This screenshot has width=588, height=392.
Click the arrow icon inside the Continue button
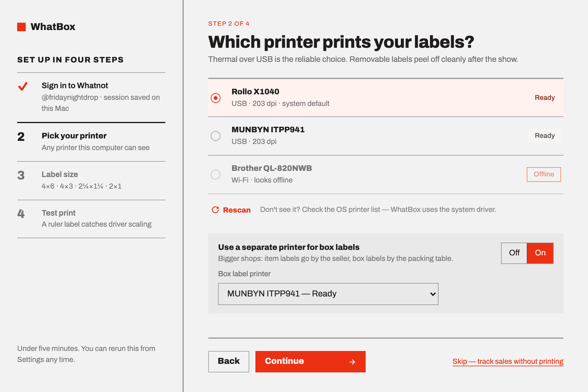click(x=352, y=362)
